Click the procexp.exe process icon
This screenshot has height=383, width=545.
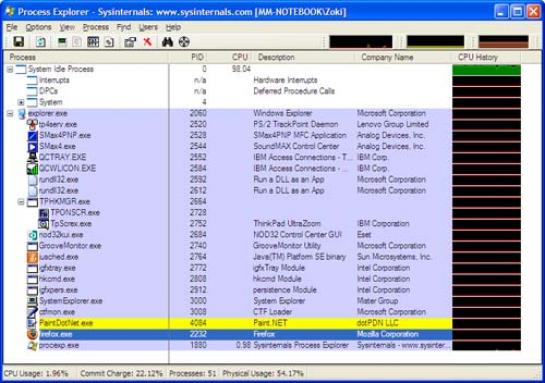(32, 345)
